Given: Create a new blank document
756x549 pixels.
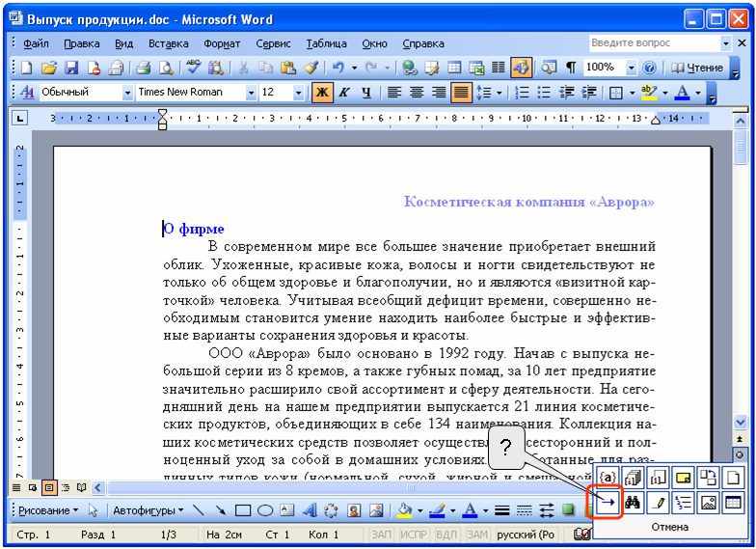Looking at the screenshot, I should pyautogui.click(x=27, y=68).
